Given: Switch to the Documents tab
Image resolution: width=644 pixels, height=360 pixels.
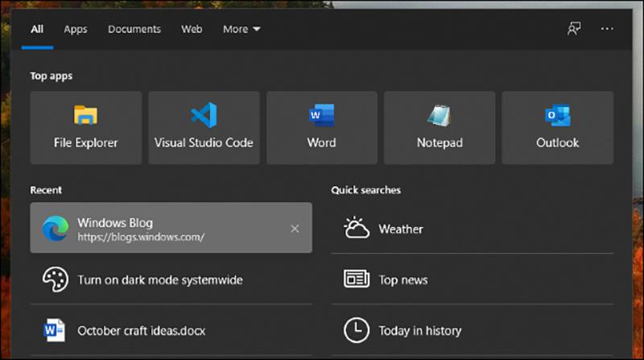Looking at the screenshot, I should (x=134, y=29).
